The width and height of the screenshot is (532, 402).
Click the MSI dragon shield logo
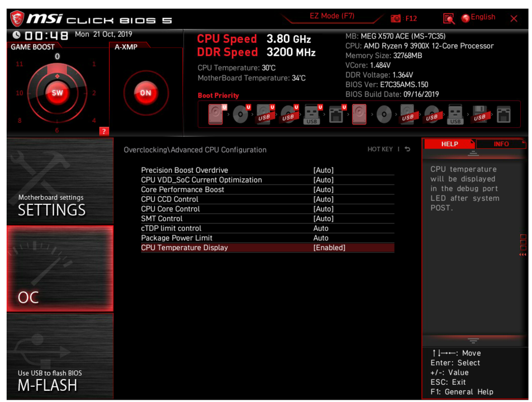(17, 18)
